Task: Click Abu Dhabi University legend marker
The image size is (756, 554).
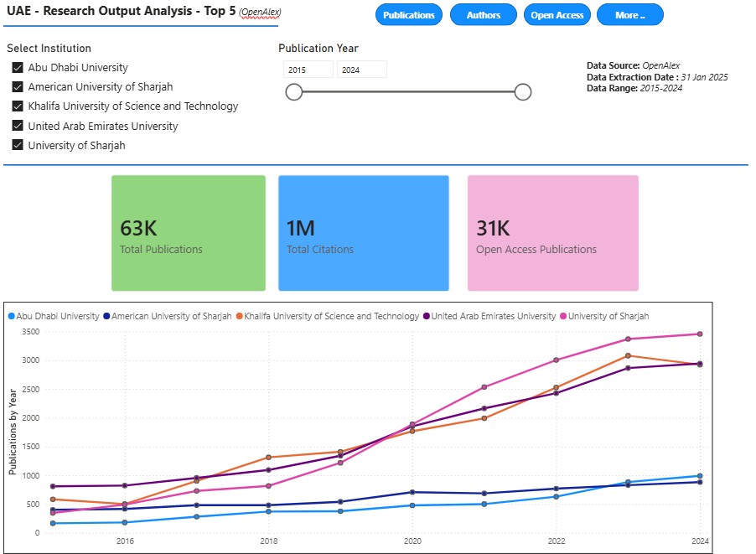Action: (12, 317)
